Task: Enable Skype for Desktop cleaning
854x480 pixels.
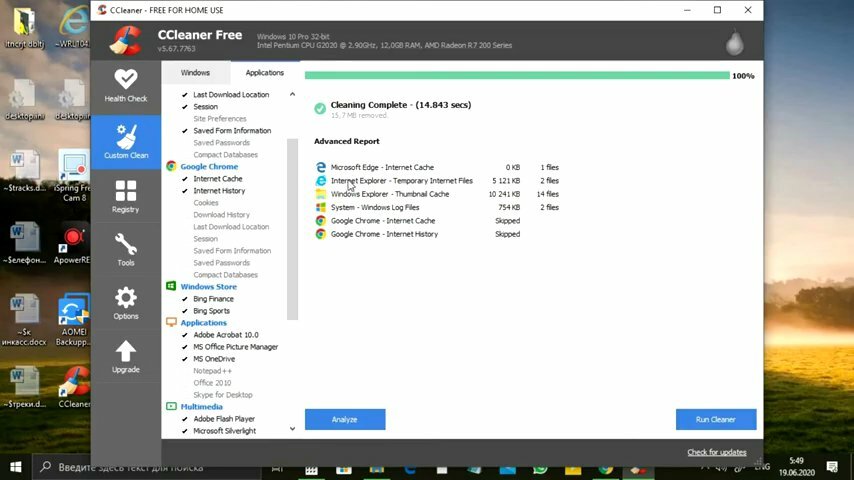Action: pyautogui.click(x=223, y=395)
